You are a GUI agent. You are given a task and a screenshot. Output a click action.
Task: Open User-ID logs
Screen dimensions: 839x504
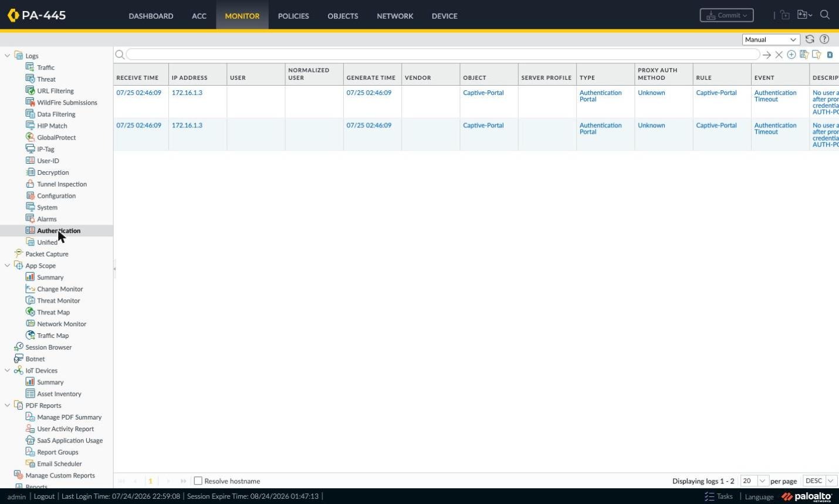click(48, 161)
